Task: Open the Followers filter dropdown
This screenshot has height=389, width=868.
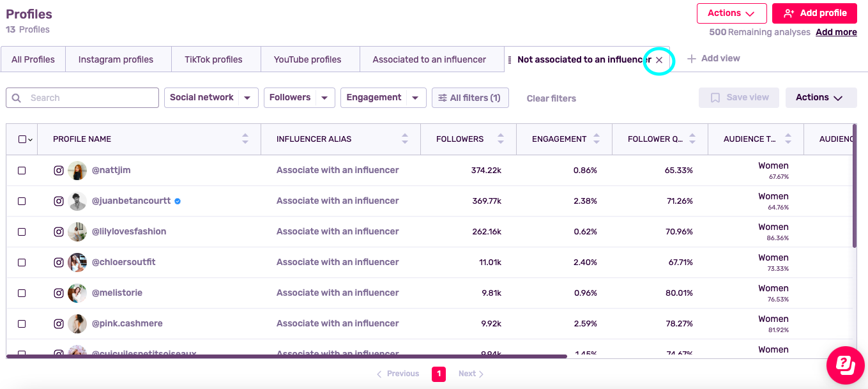Action: click(300, 98)
